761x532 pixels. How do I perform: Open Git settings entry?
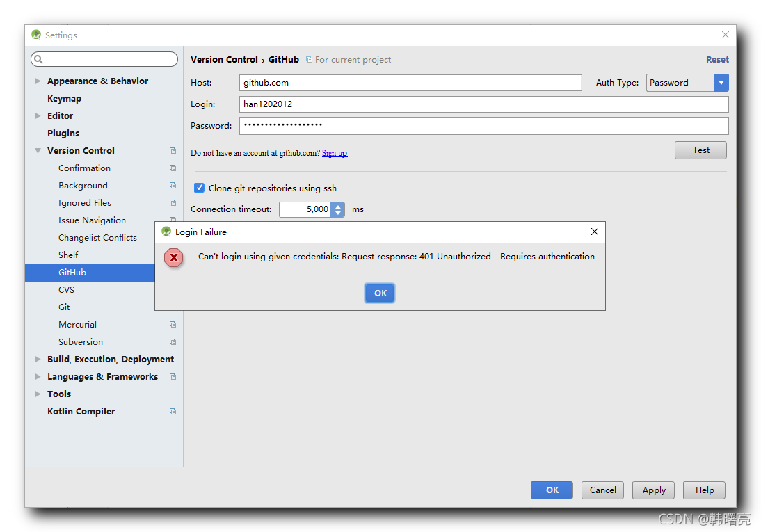tap(64, 307)
